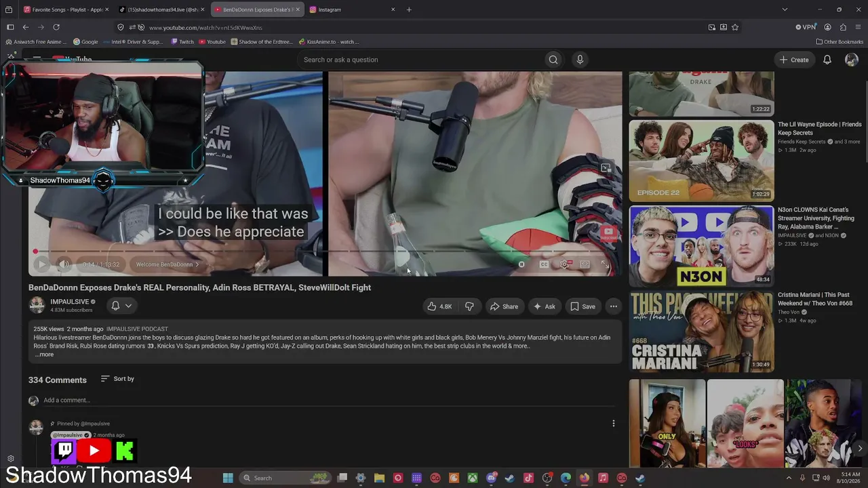The image size is (868, 488).
Task: Show hidden system tray icons chevron
Action: [x=789, y=478]
